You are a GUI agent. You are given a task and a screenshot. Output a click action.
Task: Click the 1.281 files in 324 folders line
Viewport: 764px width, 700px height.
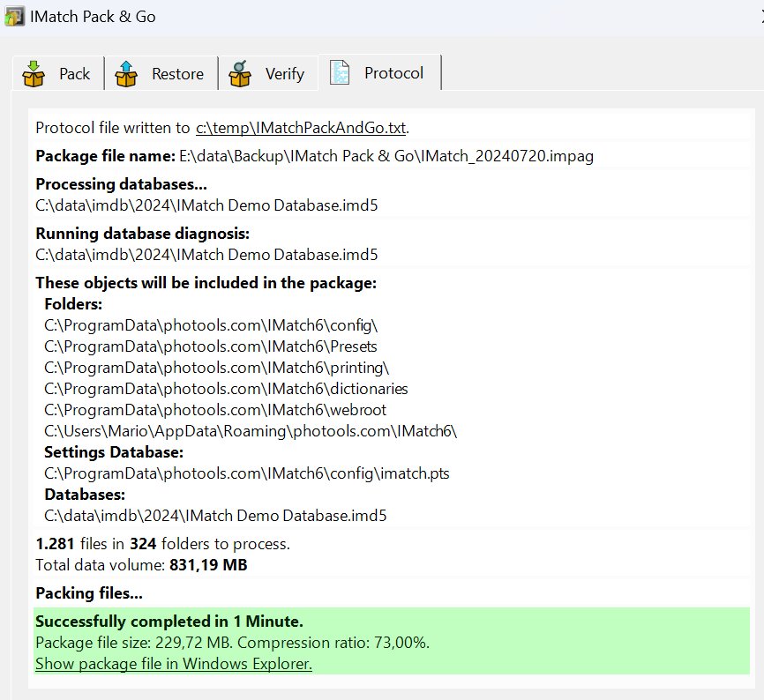click(162, 544)
